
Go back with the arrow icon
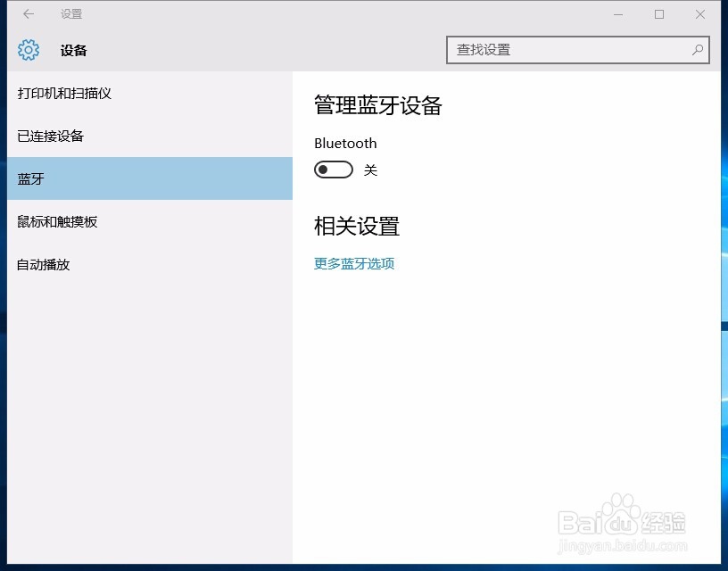(x=29, y=14)
